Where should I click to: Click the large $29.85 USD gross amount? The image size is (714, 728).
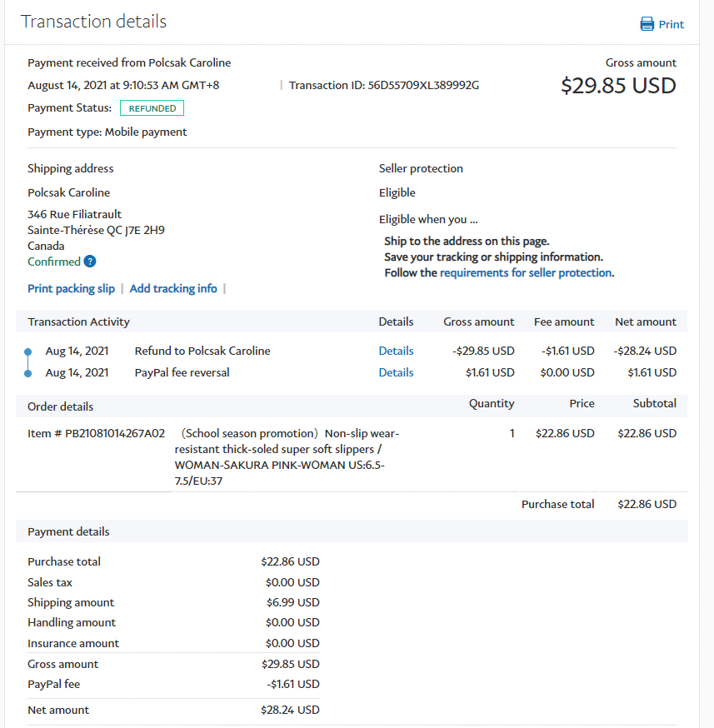[618, 85]
